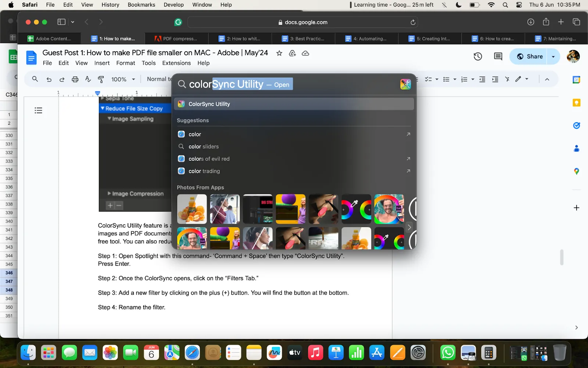
Task: Click the document vertical scrollbar
Action: coord(562,257)
